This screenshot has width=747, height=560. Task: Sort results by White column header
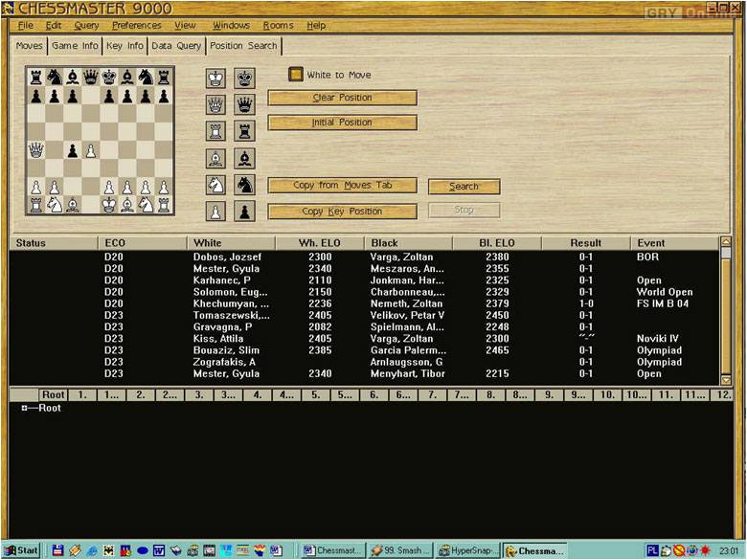pos(231,243)
